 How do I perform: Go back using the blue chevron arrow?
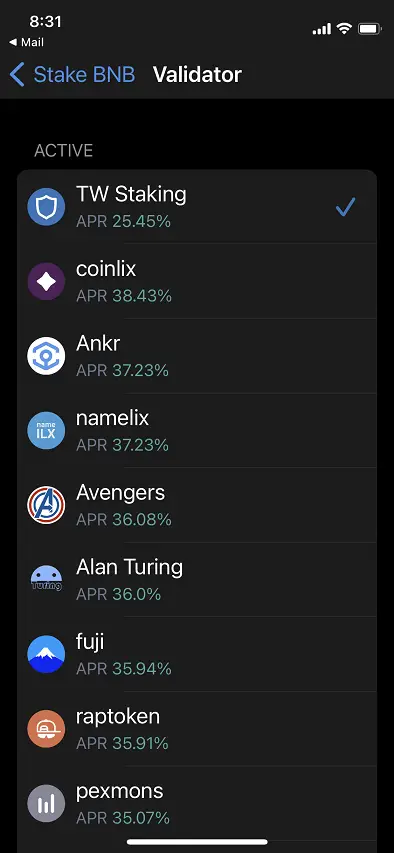point(17,75)
